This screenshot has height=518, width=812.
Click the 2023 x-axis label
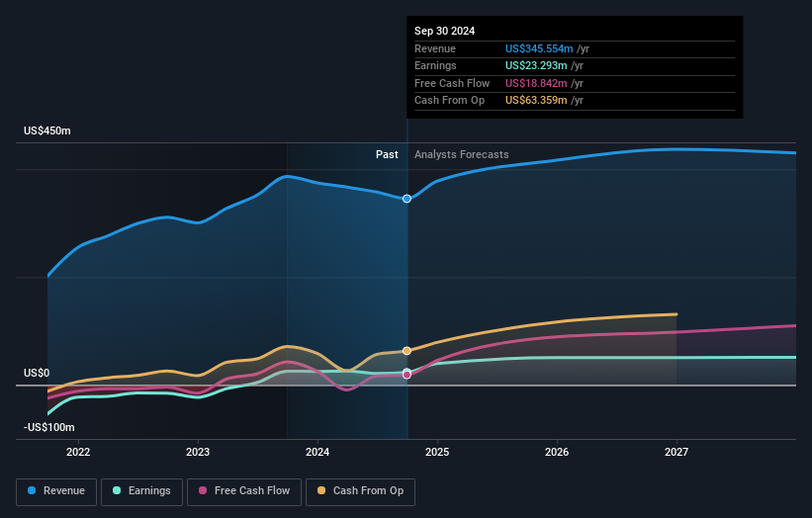198,453
